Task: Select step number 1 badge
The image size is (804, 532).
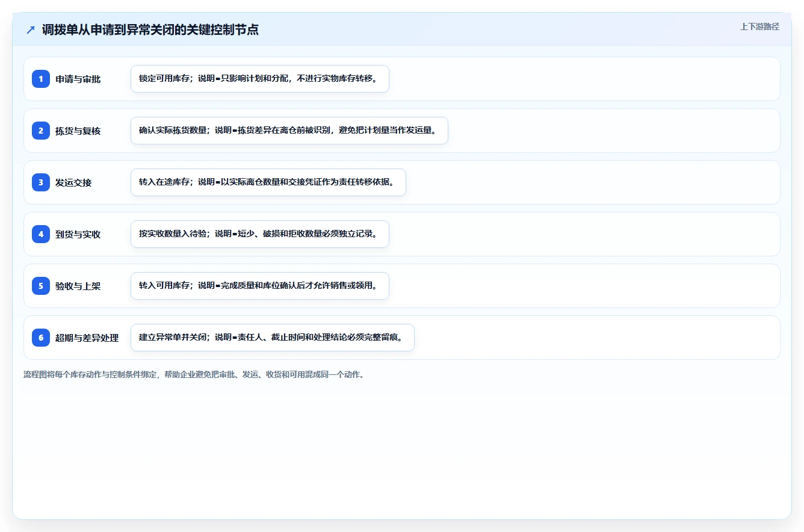Action: pos(41,79)
